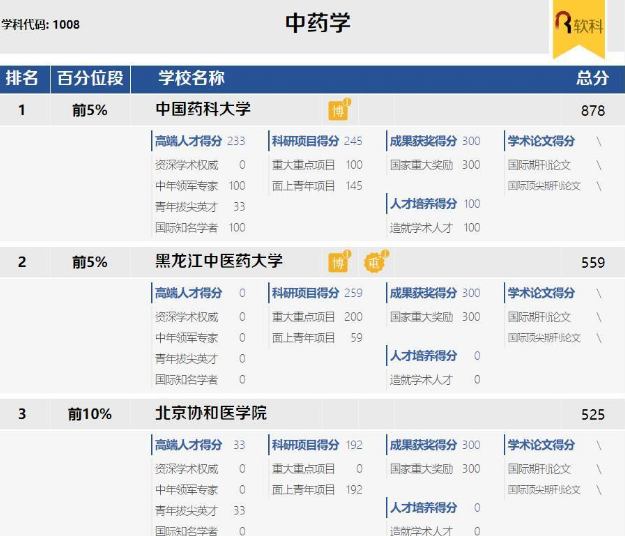Image resolution: width=625 pixels, height=536 pixels.
Task: Click 学术论文得分 heading under 中国药科大学
Action: (x=541, y=141)
